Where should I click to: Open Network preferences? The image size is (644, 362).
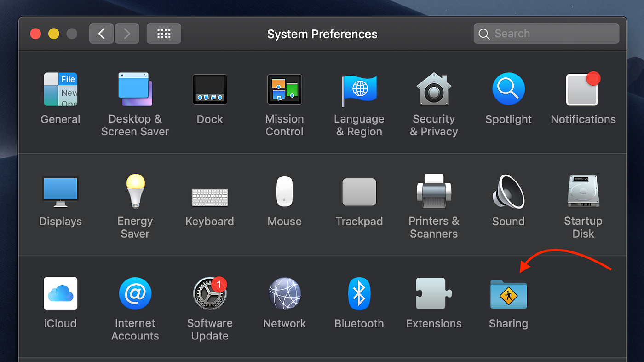point(284,293)
